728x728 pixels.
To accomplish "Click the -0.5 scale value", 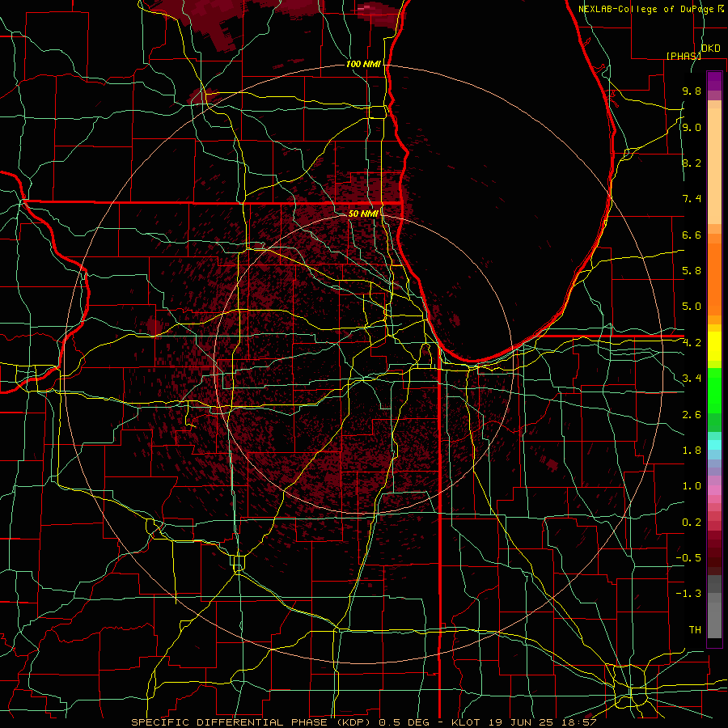I will tap(688, 558).
